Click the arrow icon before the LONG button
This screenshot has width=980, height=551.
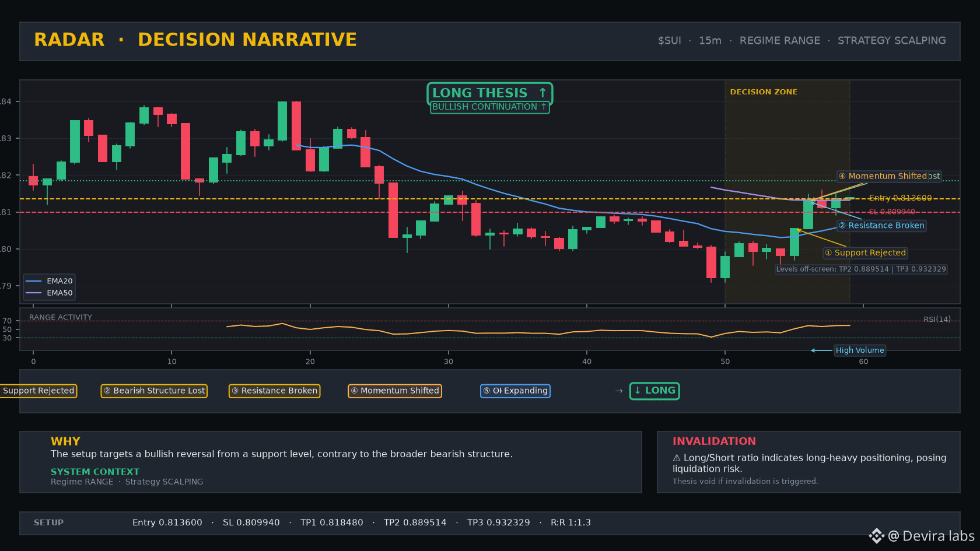click(x=619, y=391)
